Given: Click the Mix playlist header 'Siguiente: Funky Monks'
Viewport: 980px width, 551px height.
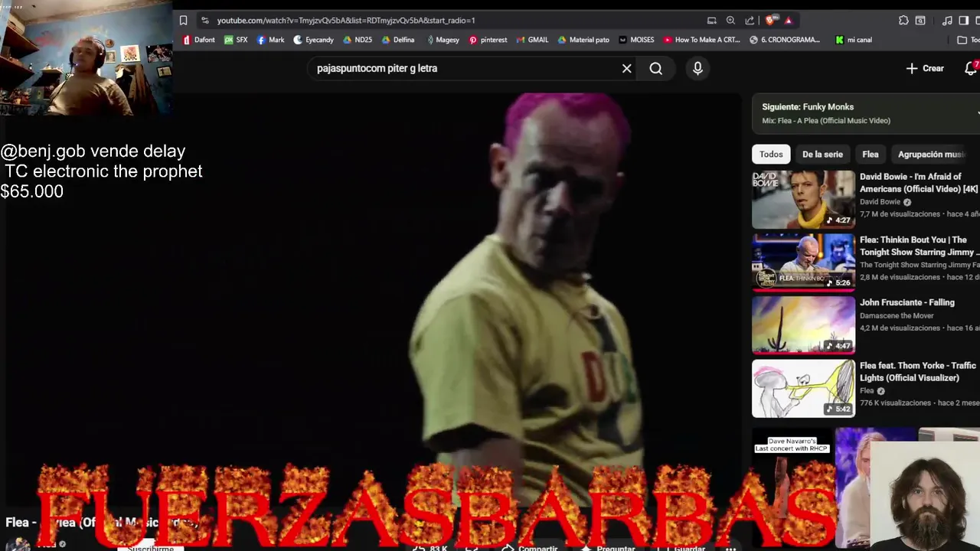Looking at the screenshot, I should (x=808, y=107).
